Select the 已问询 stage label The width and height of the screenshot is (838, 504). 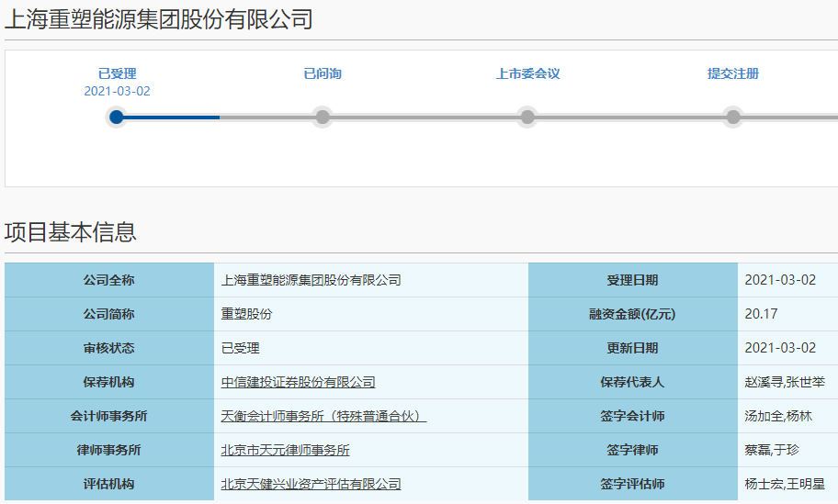click(323, 73)
